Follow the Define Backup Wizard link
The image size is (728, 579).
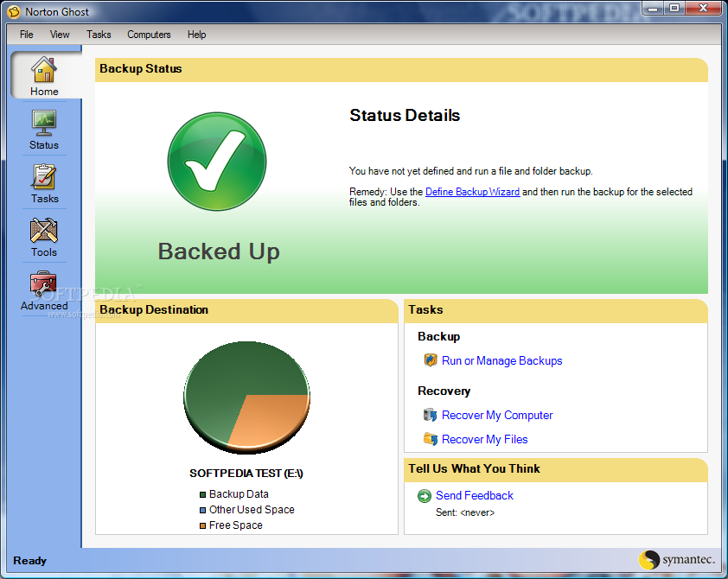pyautogui.click(x=472, y=192)
